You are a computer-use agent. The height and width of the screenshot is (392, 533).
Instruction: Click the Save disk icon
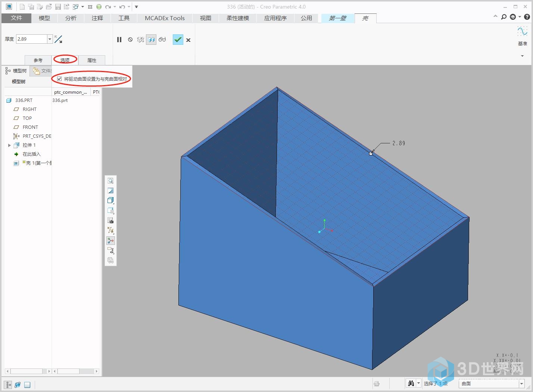click(x=58, y=7)
